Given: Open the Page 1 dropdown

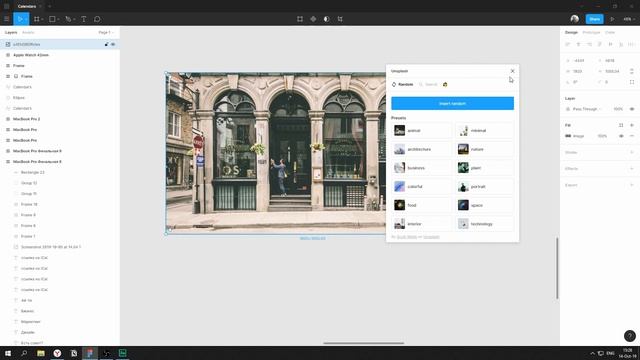Looking at the screenshot, I should pyautogui.click(x=106, y=32).
